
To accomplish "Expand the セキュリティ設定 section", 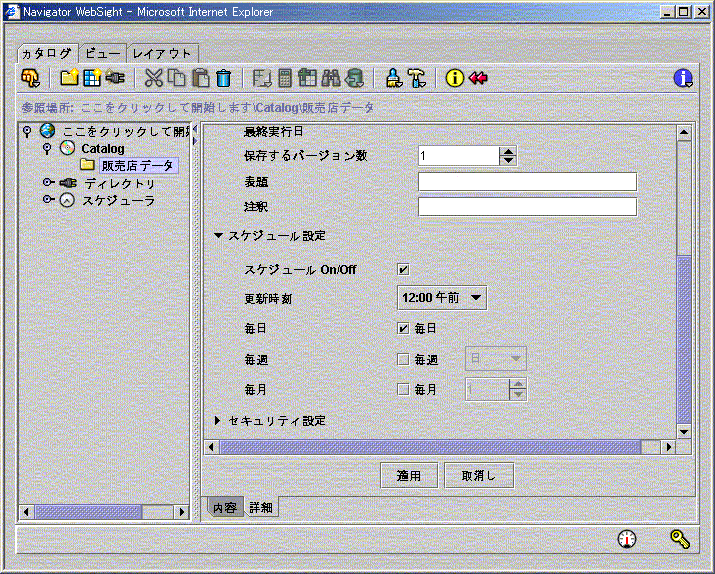I will coord(218,420).
